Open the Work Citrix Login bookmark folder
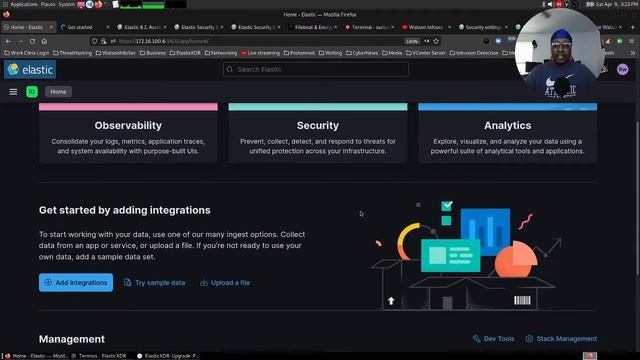640x360 pixels. 27,53
